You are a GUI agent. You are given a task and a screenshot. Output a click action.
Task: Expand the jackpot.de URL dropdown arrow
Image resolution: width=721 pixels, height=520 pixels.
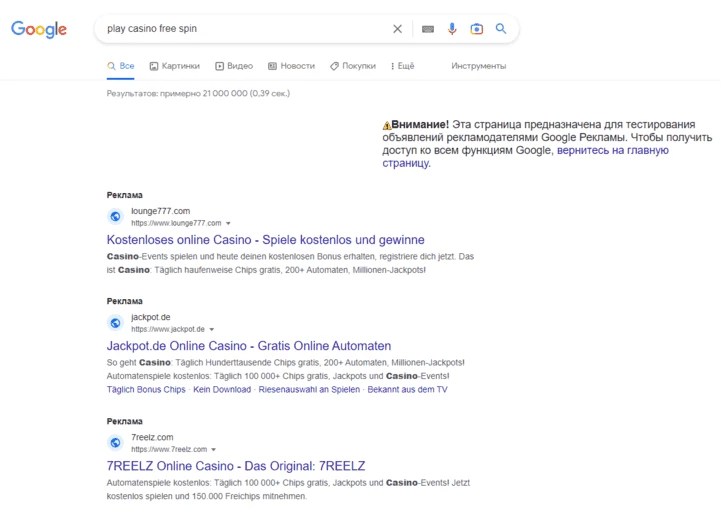pos(212,330)
